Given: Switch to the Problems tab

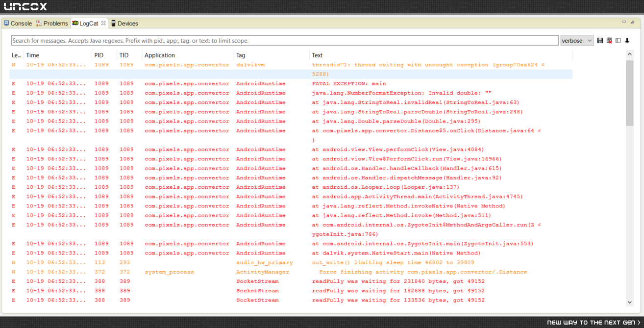Looking at the screenshot, I should click(x=52, y=24).
